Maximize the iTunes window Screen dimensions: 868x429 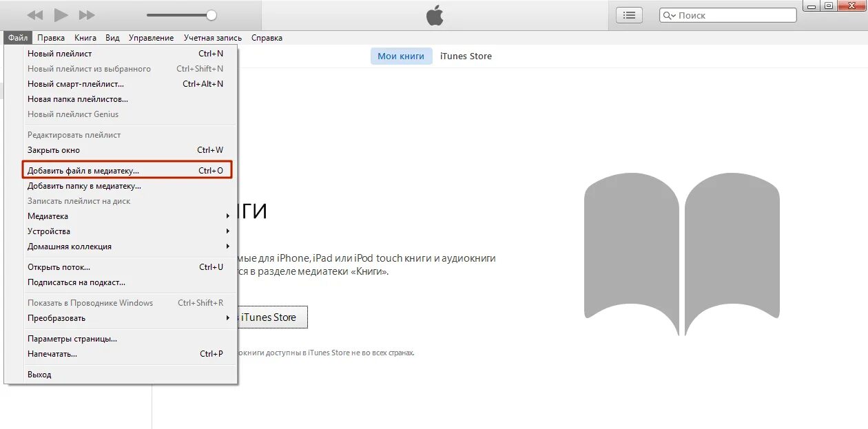[x=829, y=6]
